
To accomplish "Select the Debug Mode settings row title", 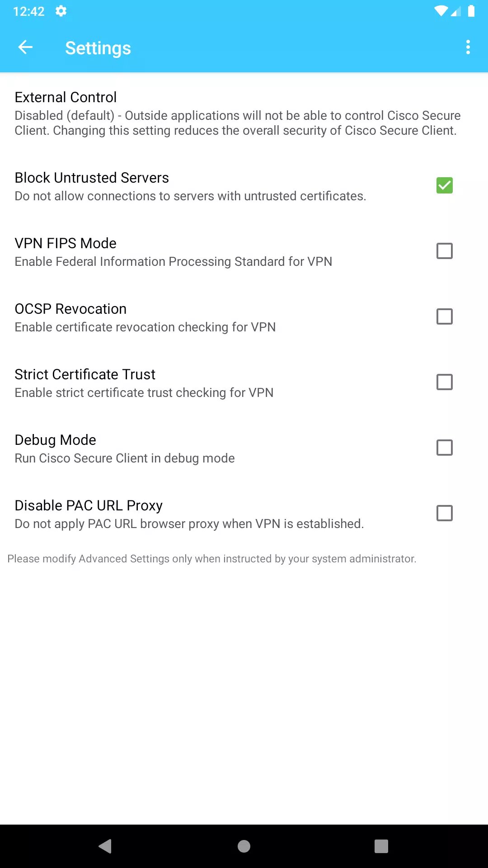I will 55,440.
